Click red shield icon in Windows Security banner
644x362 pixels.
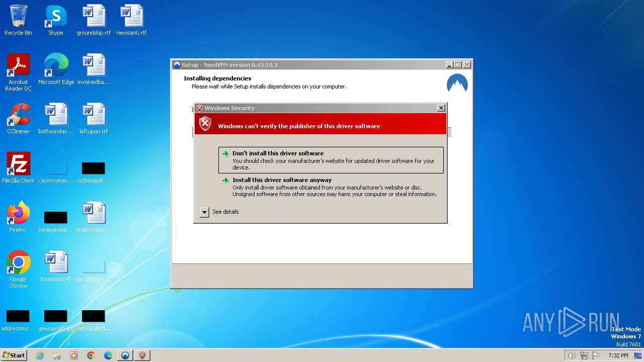click(x=205, y=124)
